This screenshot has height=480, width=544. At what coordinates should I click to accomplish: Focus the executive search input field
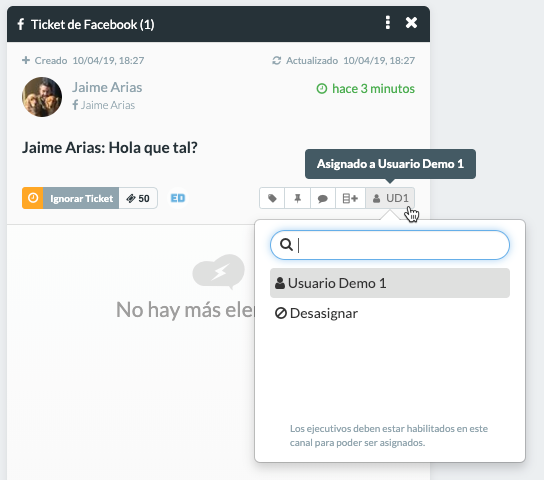(x=390, y=245)
